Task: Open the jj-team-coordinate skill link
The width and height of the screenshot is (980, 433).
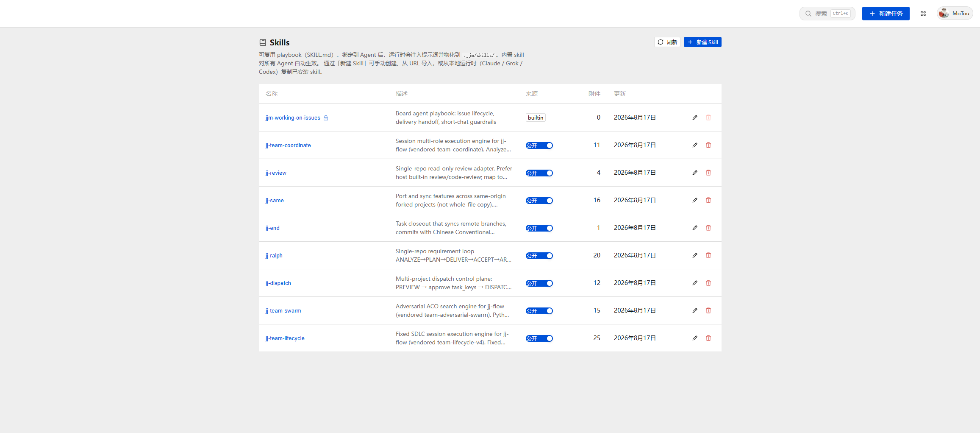Action: tap(288, 145)
